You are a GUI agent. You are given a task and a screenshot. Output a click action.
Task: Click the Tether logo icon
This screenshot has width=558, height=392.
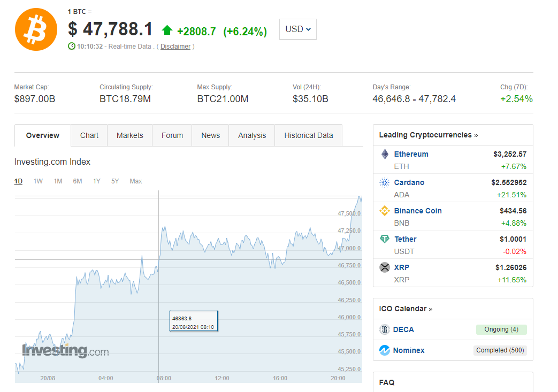(x=385, y=239)
